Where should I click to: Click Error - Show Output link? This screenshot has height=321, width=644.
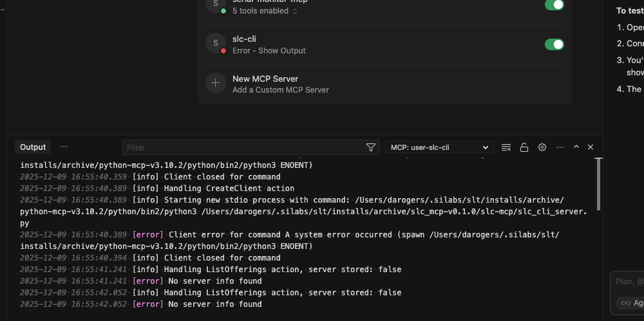[269, 51]
